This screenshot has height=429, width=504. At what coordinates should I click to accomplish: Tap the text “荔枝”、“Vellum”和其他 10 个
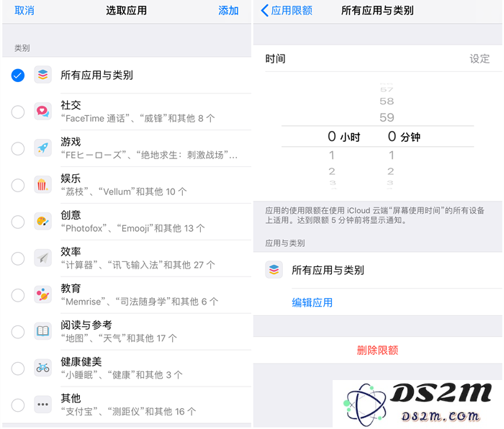tap(124, 191)
